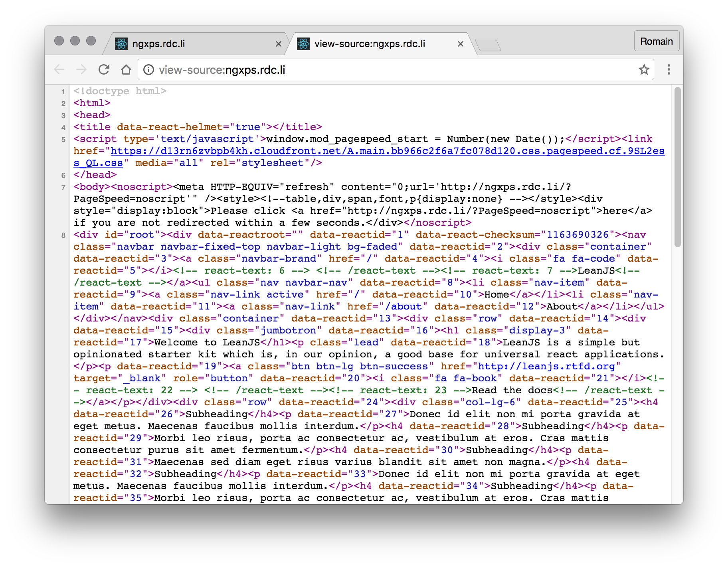Viewport: 728px width, 568px height.
Task: Click the browser forward arrow
Action: point(81,70)
